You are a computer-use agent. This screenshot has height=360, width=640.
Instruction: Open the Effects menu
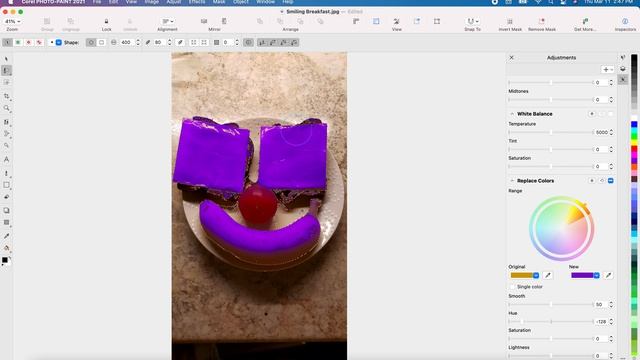(197, 2)
